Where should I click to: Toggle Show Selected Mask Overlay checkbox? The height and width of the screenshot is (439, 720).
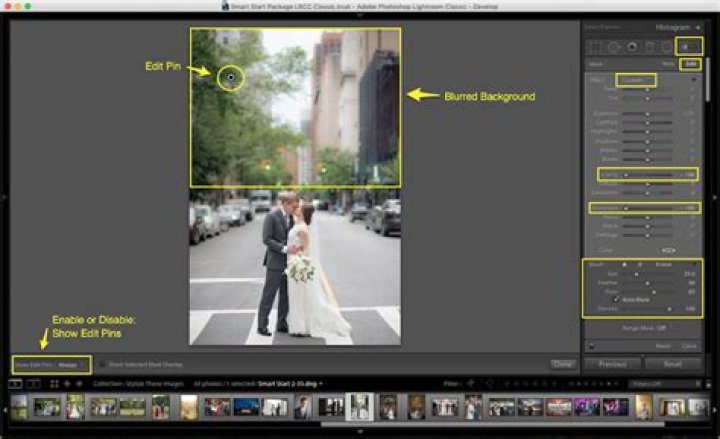(101, 365)
